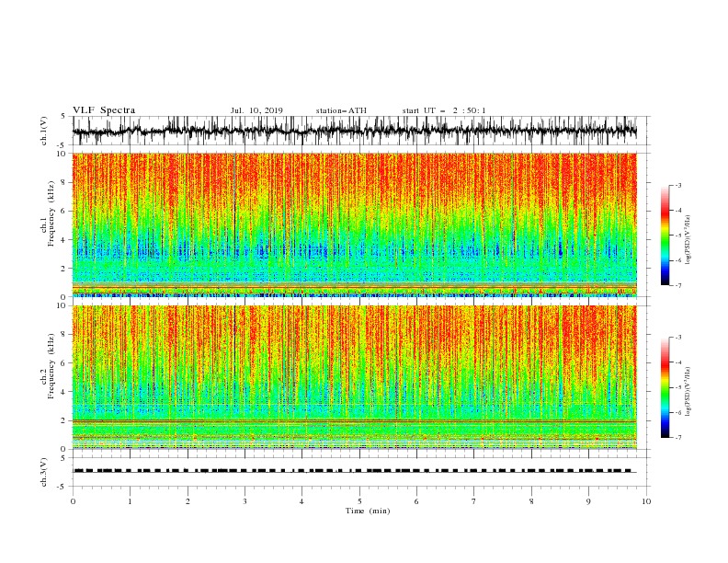Click the time axis tick label "7"

point(474,501)
